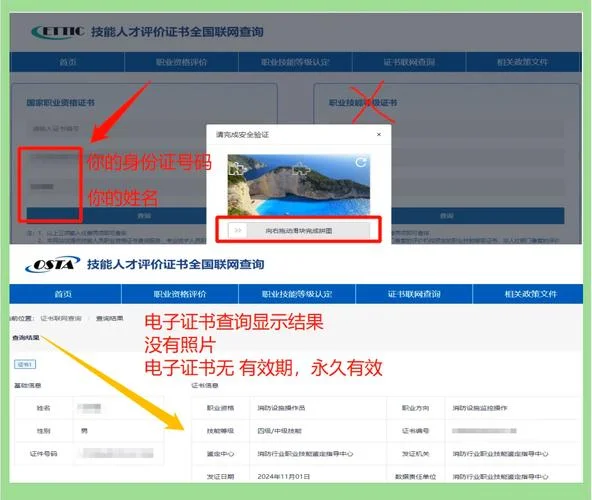
Task: Open 职业资格评价 on the OSTA results page
Action: point(180,294)
